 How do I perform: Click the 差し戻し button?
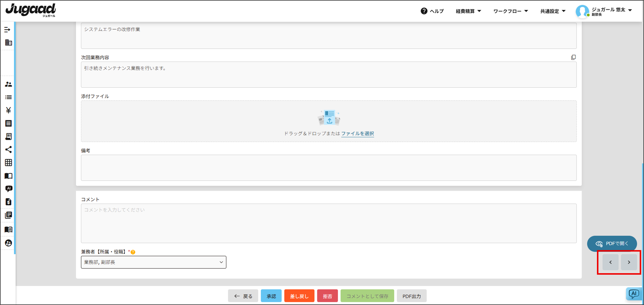299,296
